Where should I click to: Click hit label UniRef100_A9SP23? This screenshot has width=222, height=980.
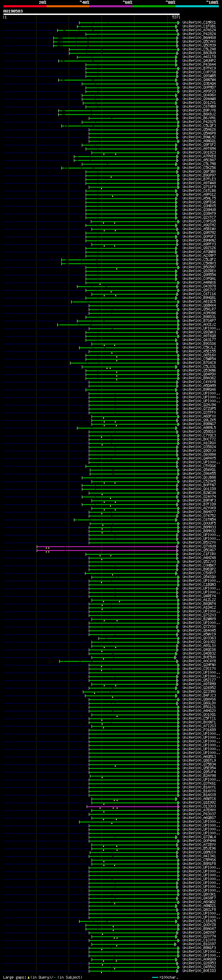pos(199,91)
